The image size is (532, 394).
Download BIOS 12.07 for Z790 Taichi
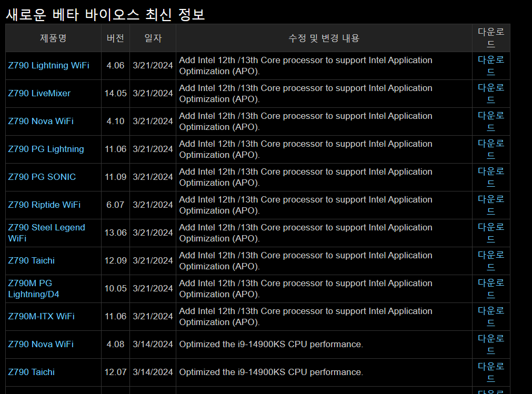pos(491,372)
